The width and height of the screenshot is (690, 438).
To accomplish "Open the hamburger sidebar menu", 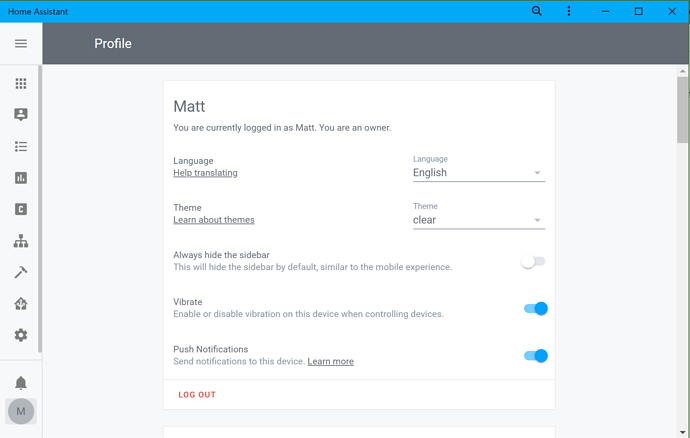I will click(21, 44).
